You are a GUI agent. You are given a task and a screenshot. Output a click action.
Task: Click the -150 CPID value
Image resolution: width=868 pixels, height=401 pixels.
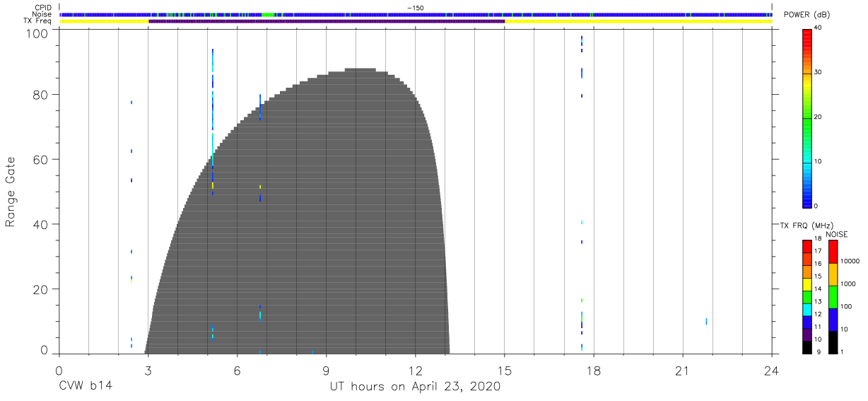coord(416,8)
